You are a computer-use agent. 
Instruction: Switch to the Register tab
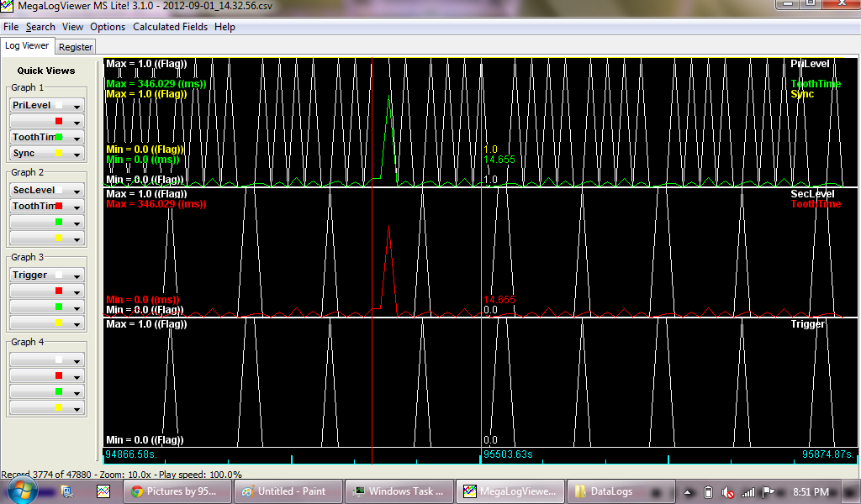pyautogui.click(x=75, y=46)
